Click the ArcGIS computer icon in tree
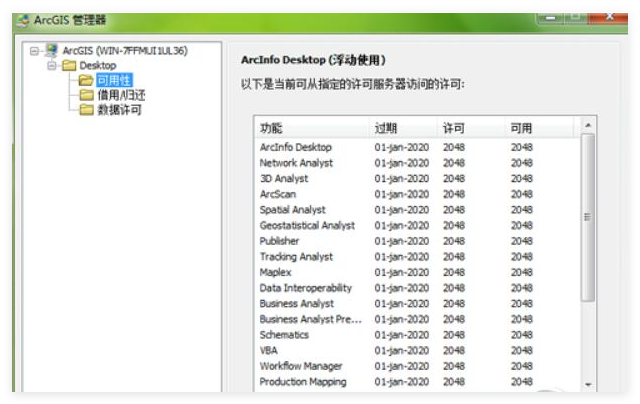 pyautogui.click(x=51, y=51)
